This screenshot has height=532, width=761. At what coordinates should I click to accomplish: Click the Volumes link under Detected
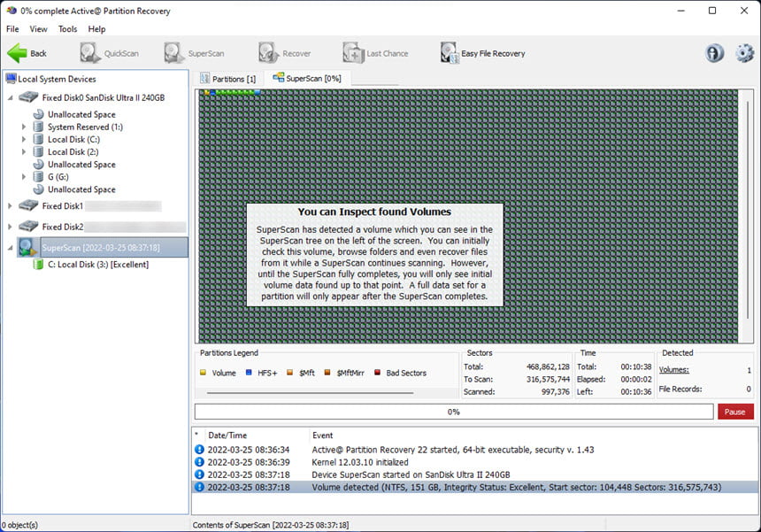point(673,370)
